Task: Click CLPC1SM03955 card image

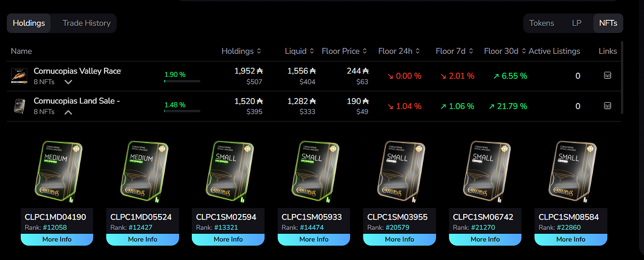Action: tap(401, 173)
